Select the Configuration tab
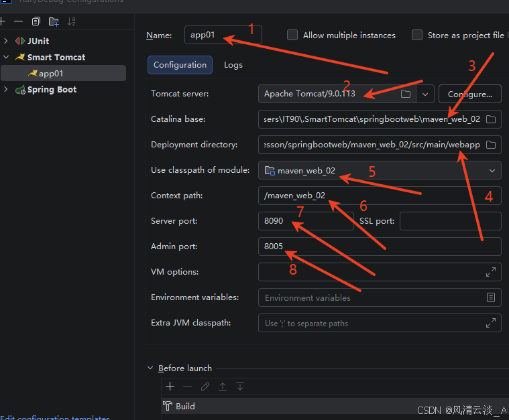The image size is (509, 420). coord(180,65)
